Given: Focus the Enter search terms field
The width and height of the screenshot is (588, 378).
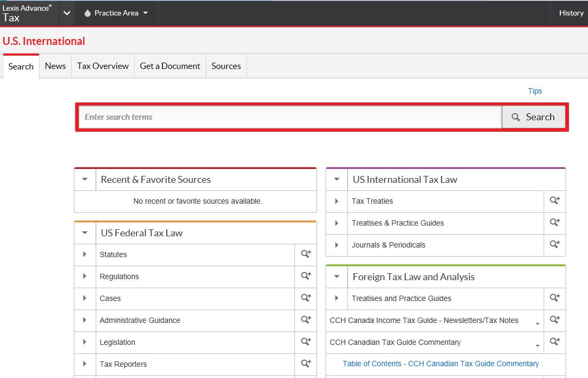Looking at the screenshot, I should 290,117.
